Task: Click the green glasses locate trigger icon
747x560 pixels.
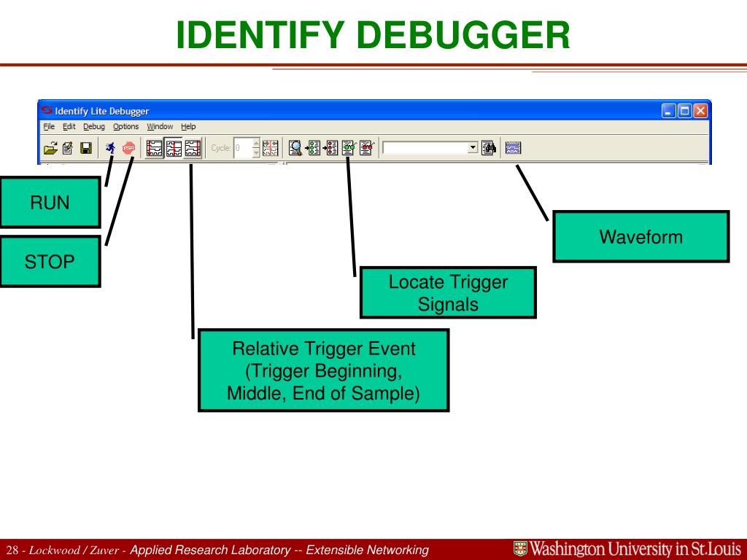Action: point(349,148)
